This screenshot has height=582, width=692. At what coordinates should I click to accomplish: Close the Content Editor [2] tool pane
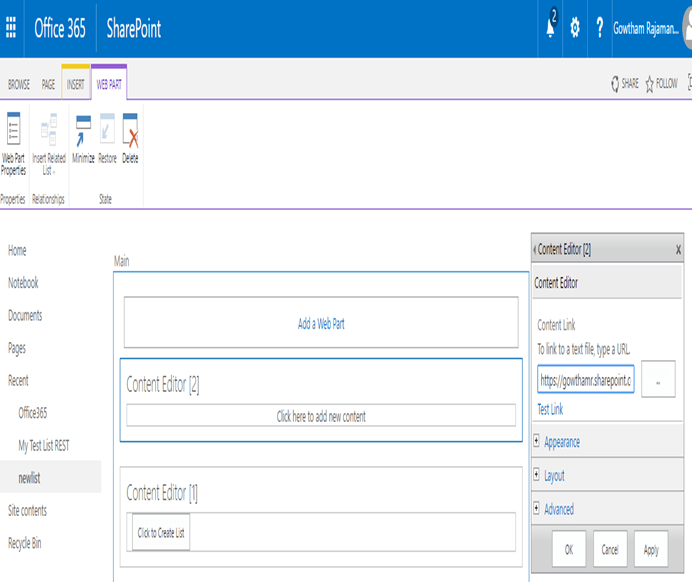pyautogui.click(x=678, y=250)
